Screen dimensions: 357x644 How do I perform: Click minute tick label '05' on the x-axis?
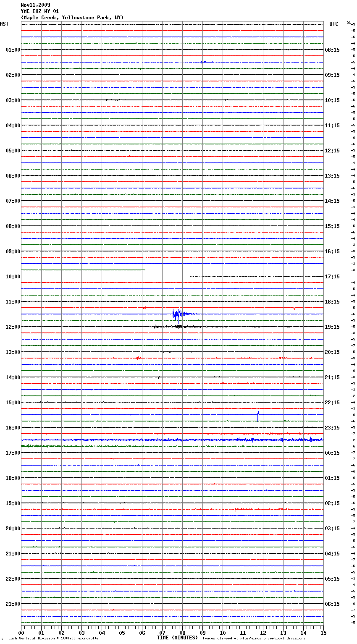point(122,633)
